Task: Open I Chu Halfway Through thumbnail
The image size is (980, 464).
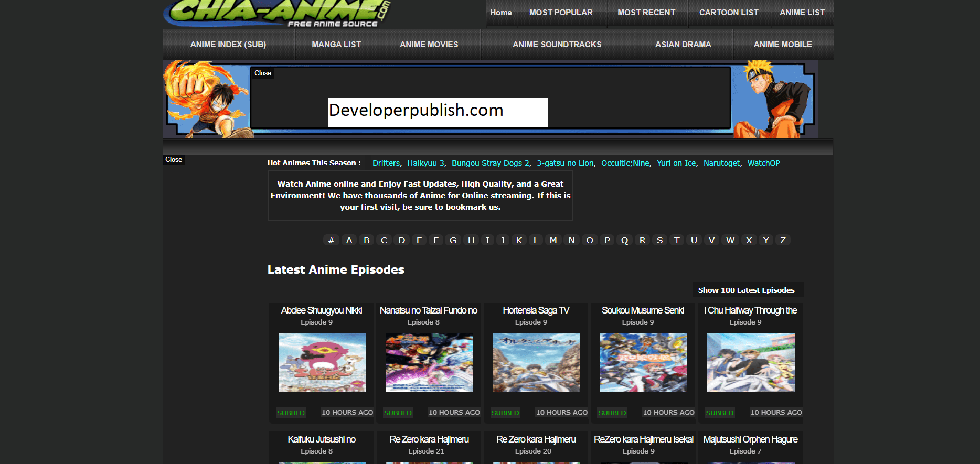Action: [751, 363]
